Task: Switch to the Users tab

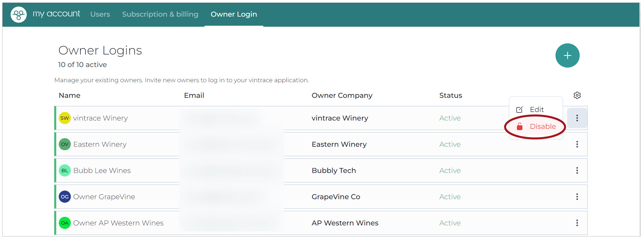Action: pos(100,14)
